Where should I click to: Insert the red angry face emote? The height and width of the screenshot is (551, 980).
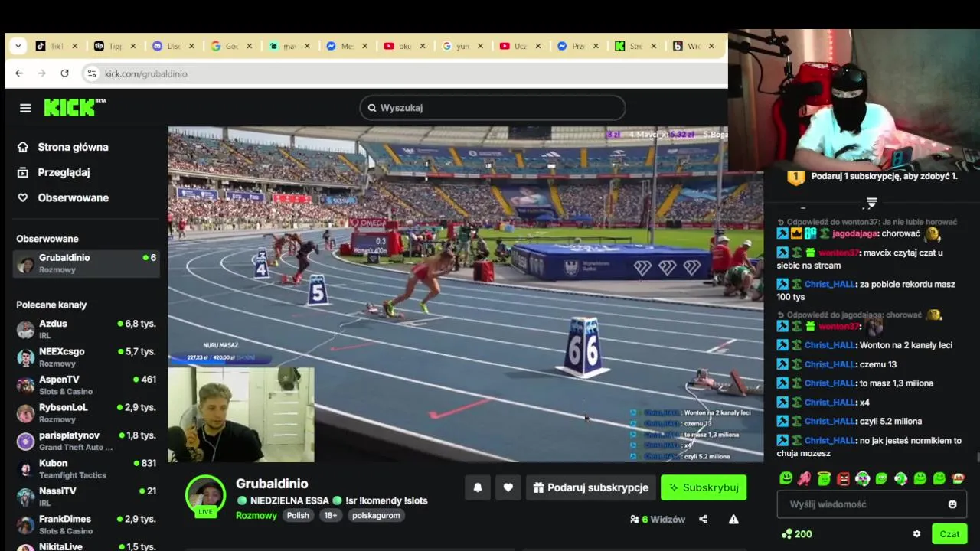coord(843,478)
